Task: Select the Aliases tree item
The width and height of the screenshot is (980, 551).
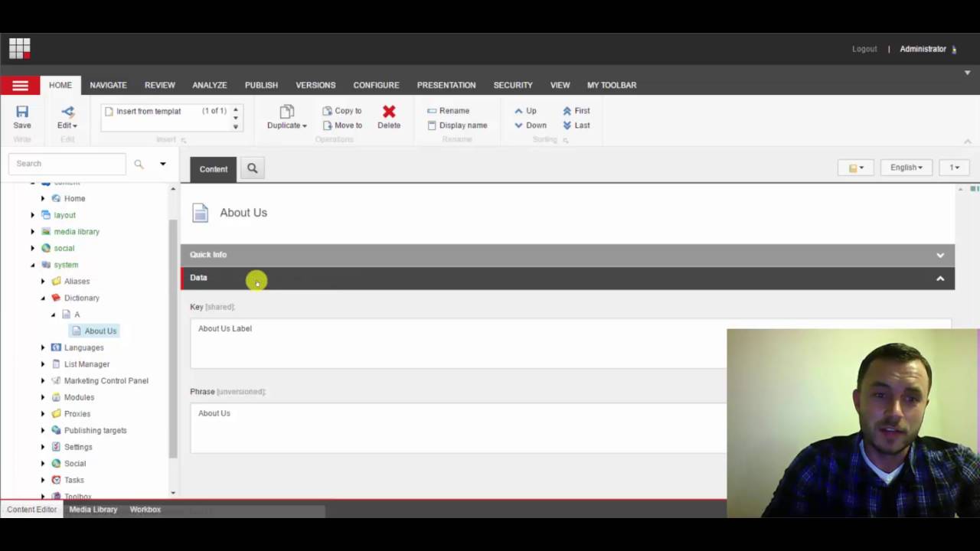Action: [x=77, y=282]
